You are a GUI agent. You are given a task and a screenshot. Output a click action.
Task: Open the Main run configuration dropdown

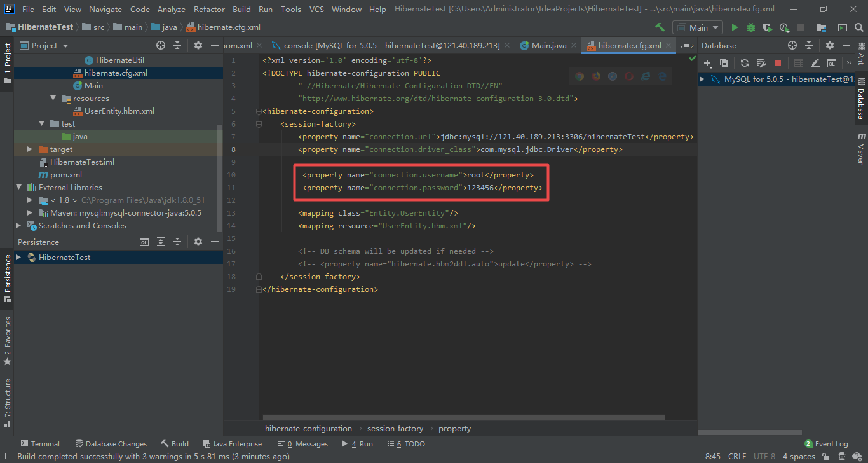pos(697,27)
